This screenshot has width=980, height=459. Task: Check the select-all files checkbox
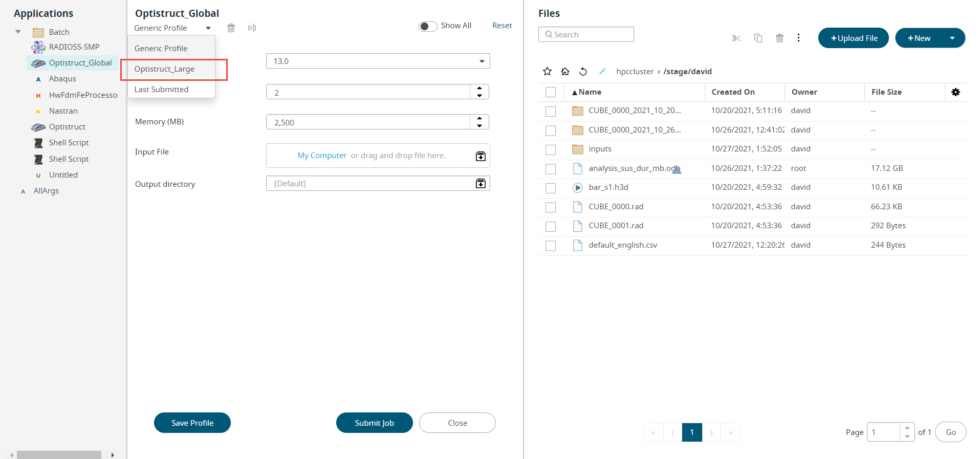551,92
